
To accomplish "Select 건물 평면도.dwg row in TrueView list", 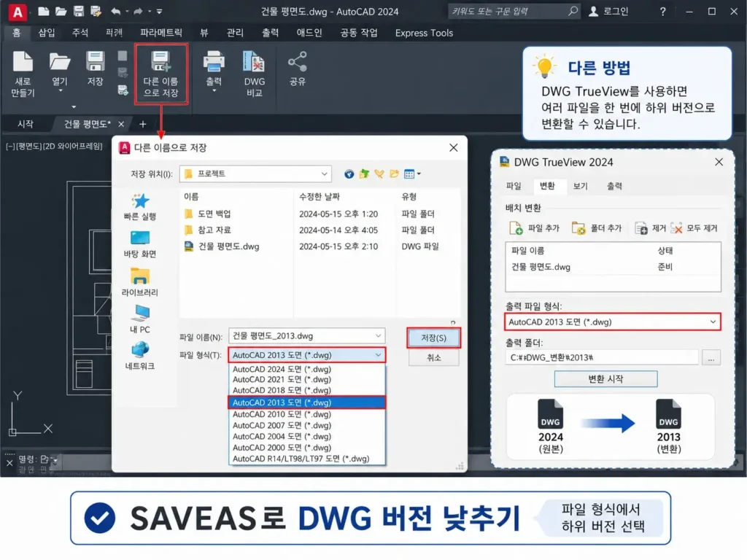I will pyautogui.click(x=613, y=267).
